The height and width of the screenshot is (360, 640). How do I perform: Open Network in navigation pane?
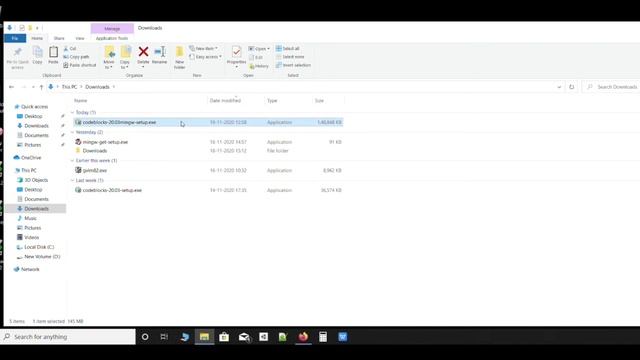coord(30,269)
